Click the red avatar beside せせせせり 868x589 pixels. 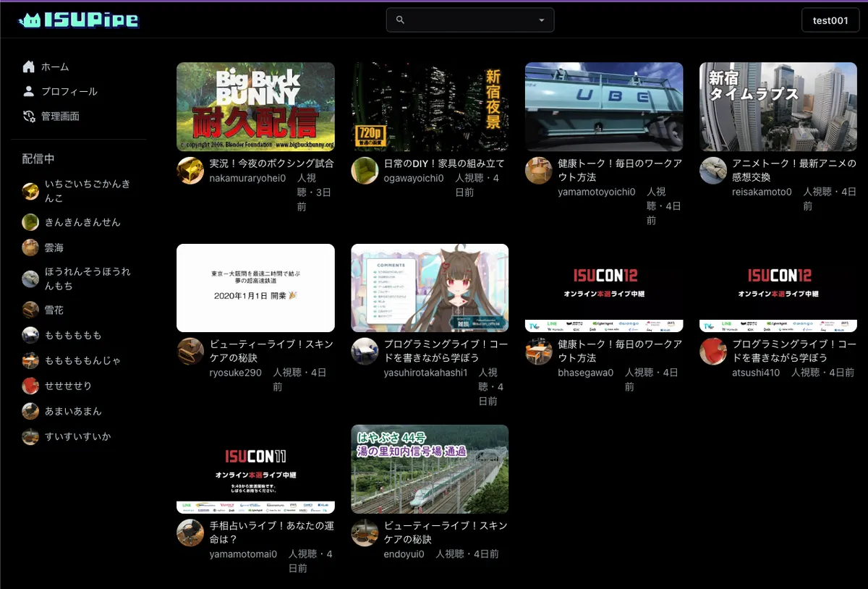click(x=30, y=386)
